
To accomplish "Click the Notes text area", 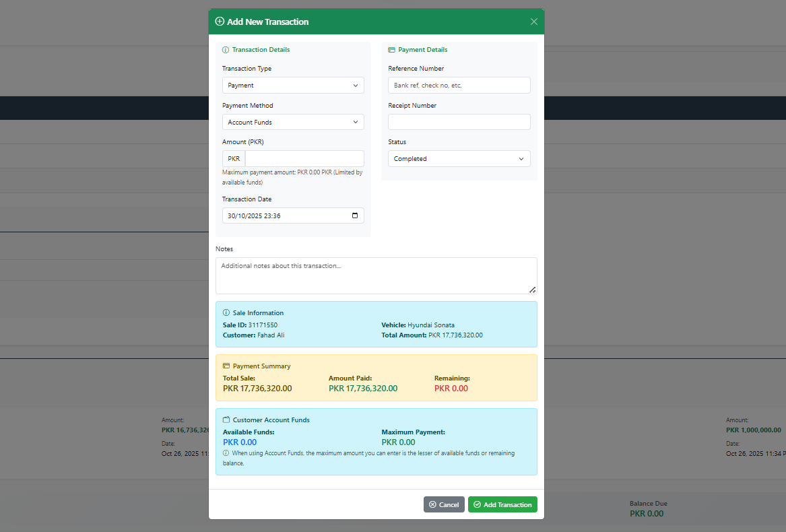I will (x=376, y=275).
